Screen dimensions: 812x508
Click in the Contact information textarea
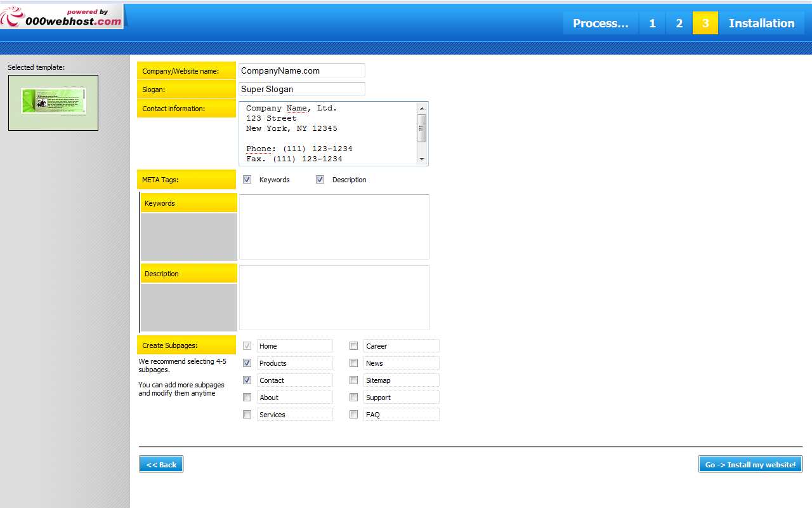click(x=328, y=133)
